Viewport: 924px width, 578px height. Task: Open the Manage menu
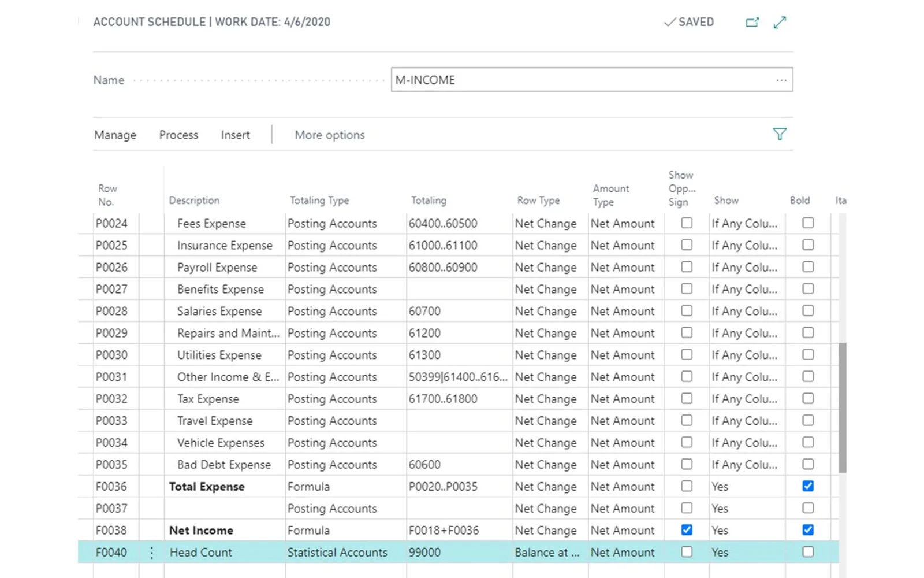(115, 135)
